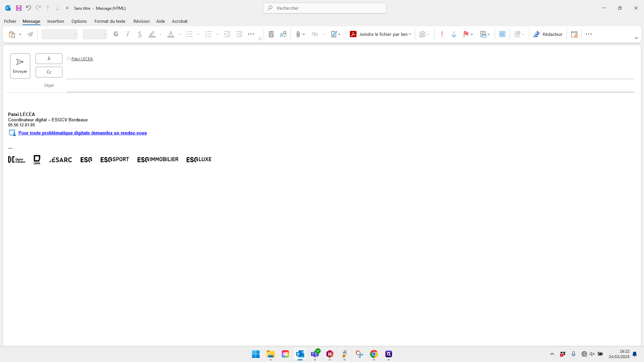This screenshot has height=362, width=644.
Task: Undo the last action
Action: [29, 8]
